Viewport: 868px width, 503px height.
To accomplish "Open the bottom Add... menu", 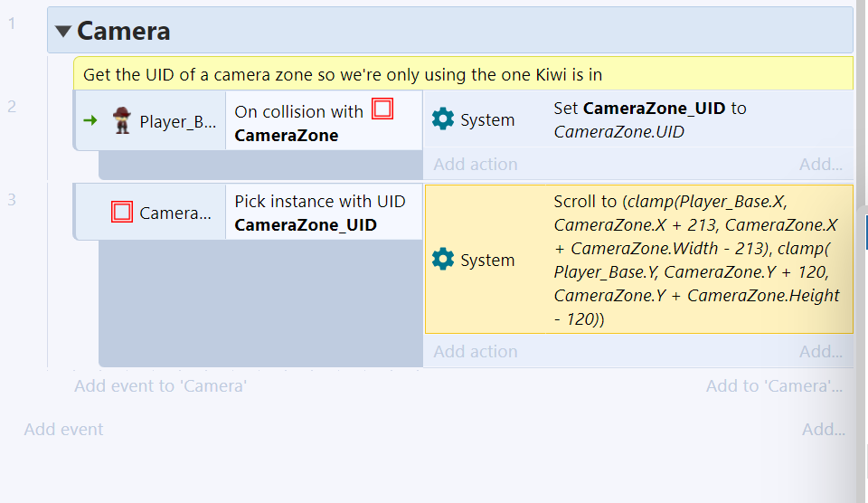I will 824,429.
